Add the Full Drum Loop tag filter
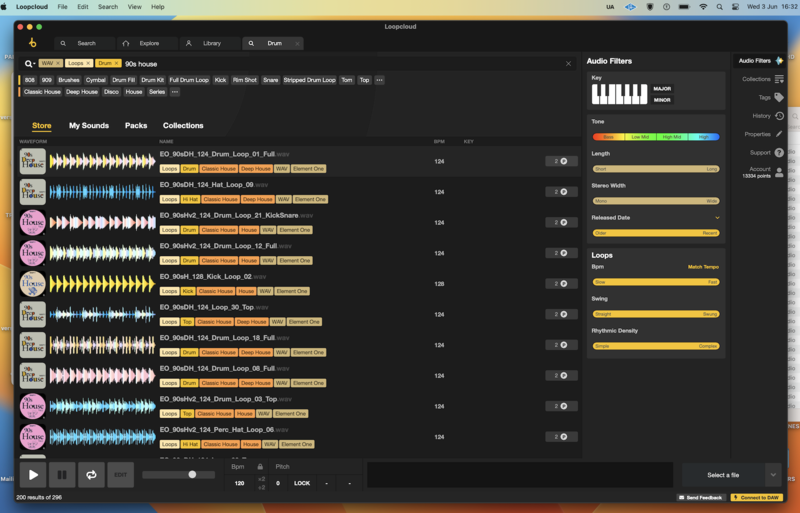The image size is (800, 513). coord(189,80)
